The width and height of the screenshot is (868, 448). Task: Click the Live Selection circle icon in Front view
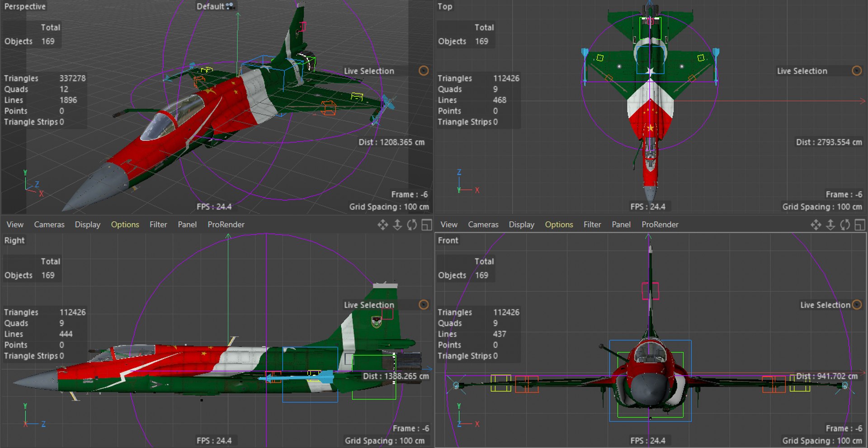coord(857,305)
